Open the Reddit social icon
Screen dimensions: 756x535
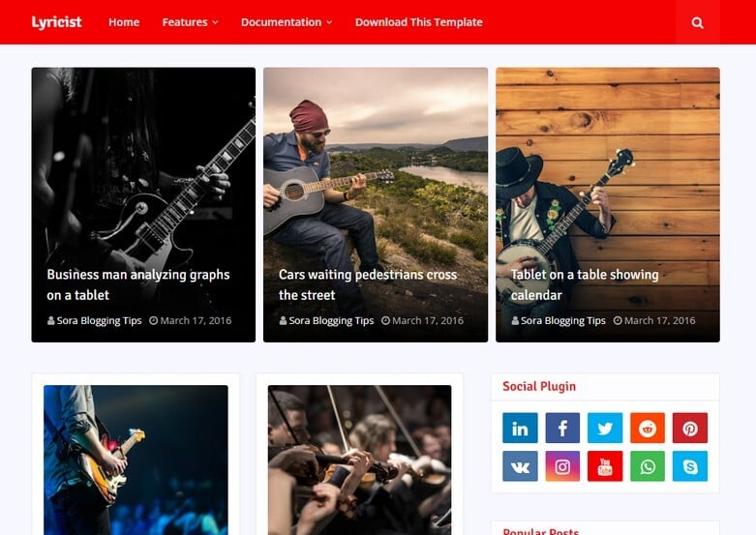[x=647, y=428]
